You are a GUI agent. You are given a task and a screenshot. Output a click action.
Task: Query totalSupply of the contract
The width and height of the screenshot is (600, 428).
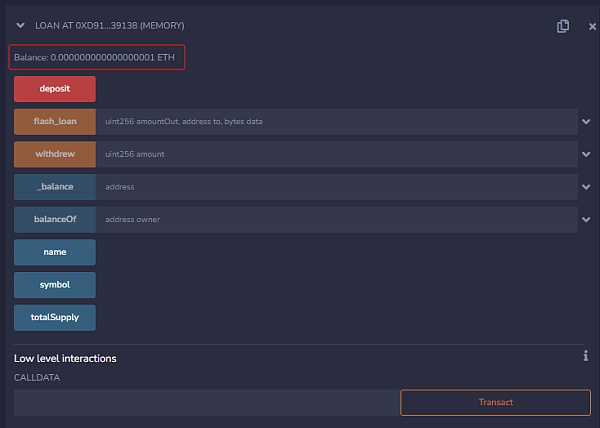55,318
